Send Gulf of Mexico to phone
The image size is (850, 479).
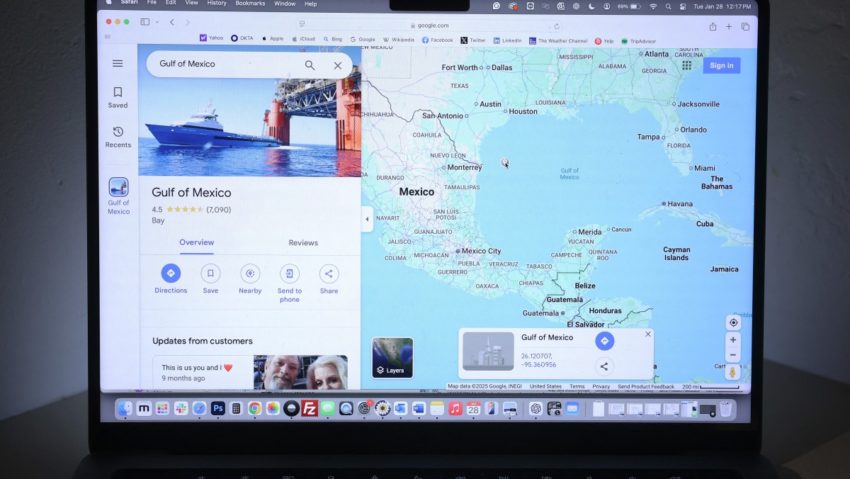[289, 283]
